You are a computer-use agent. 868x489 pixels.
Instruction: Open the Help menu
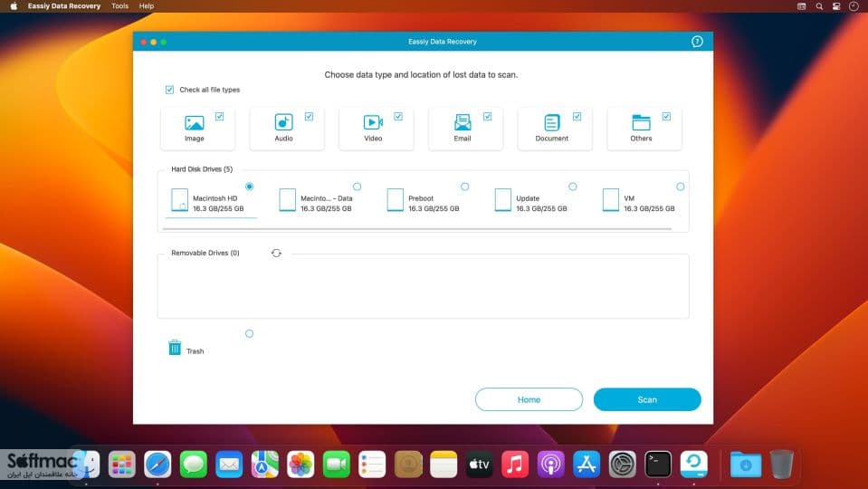(146, 6)
